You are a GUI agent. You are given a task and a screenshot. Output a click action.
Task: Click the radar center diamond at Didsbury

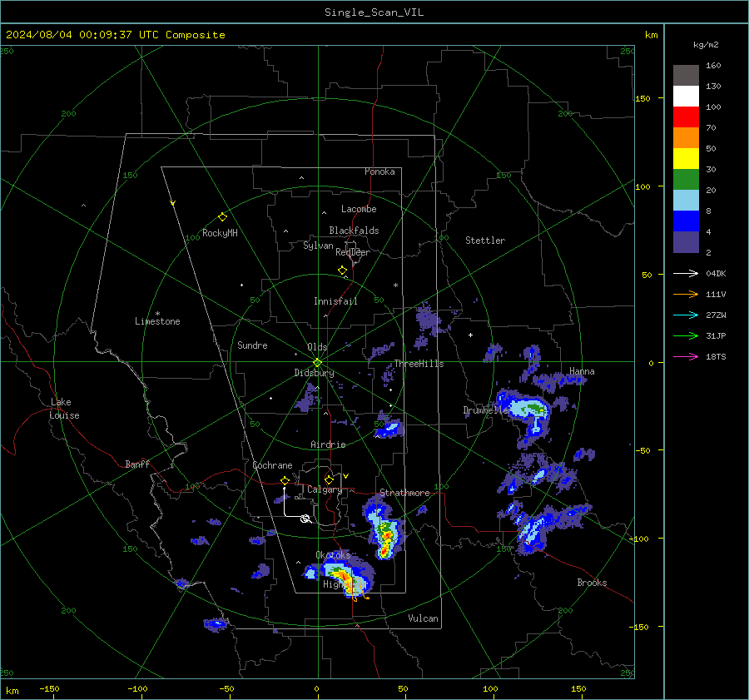pos(318,362)
